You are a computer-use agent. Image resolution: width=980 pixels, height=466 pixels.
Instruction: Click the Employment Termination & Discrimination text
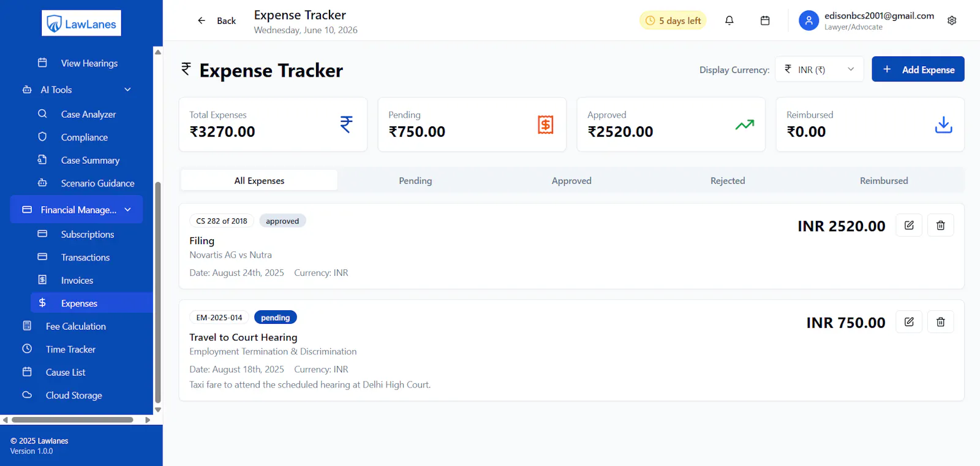[x=273, y=351]
